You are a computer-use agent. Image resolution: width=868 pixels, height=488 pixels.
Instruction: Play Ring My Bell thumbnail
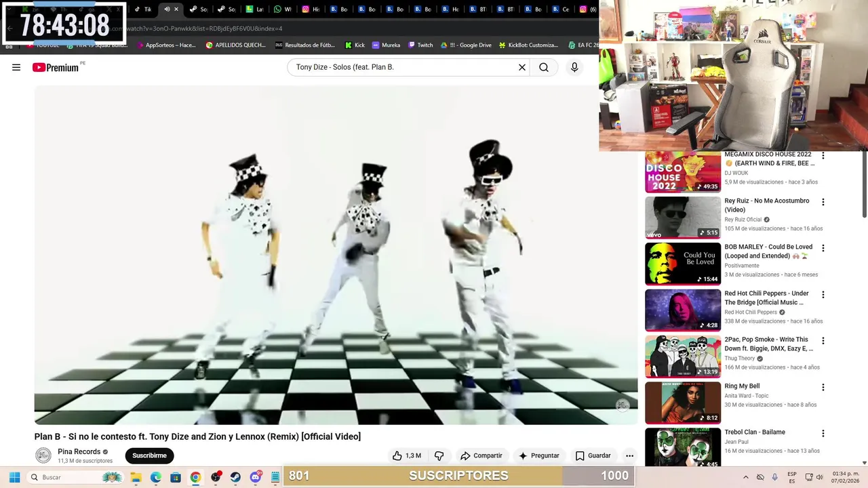click(683, 403)
